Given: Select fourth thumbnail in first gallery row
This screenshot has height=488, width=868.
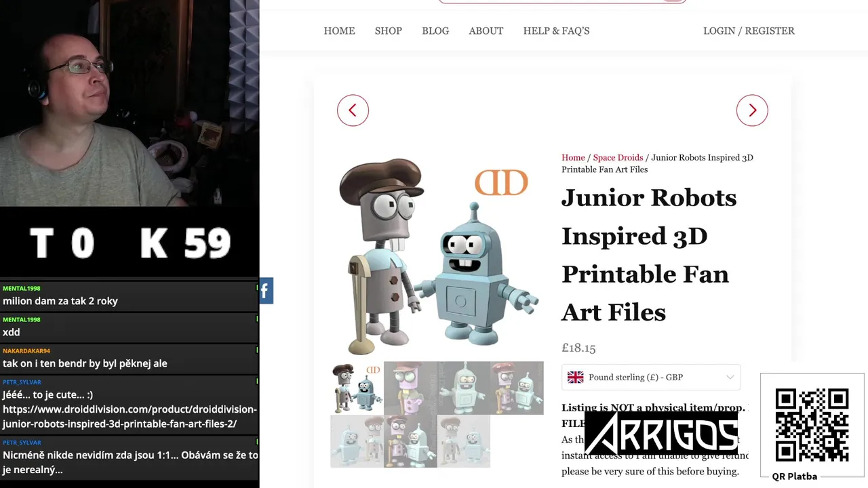Looking at the screenshot, I should click(x=517, y=388).
